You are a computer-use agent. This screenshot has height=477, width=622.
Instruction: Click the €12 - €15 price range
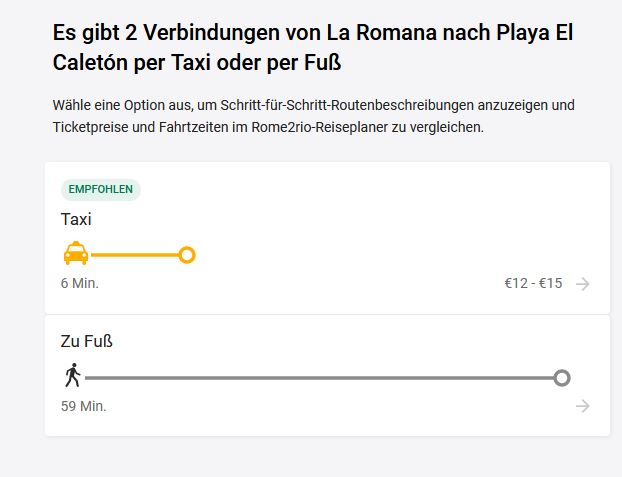tap(533, 284)
